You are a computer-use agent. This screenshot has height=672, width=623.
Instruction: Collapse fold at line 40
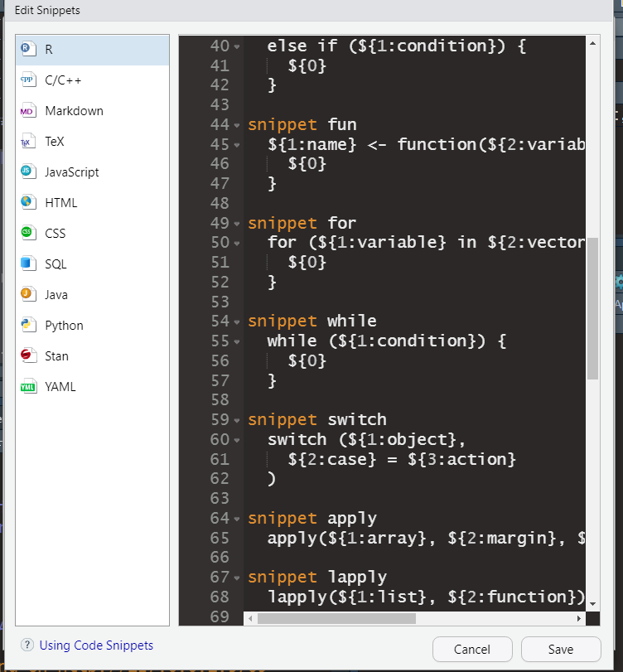[x=237, y=46]
